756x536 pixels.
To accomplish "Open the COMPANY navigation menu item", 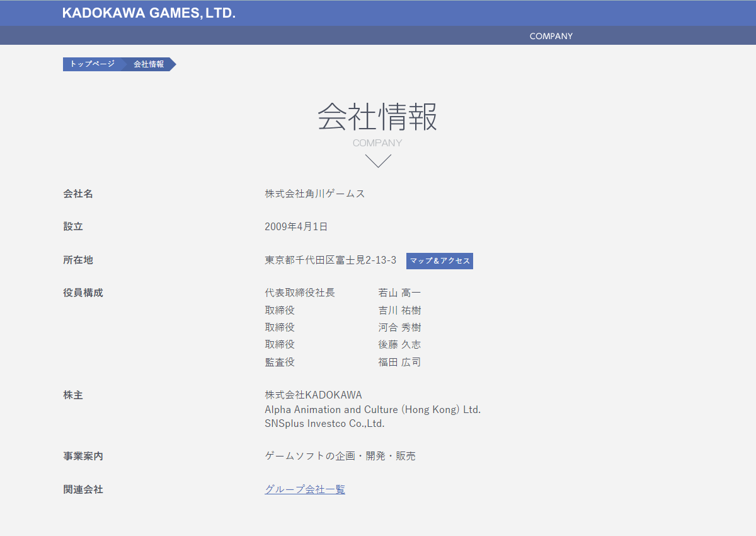I will (551, 36).
